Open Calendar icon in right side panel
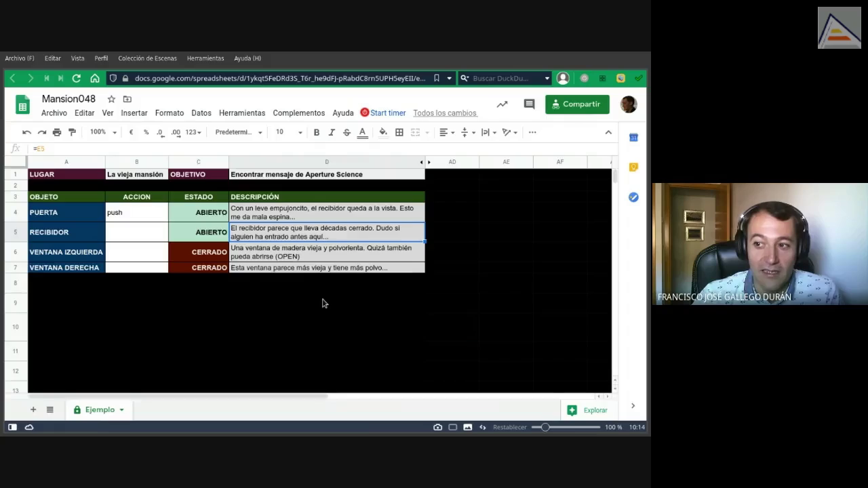Screen dimensions: 868x488 point(633,138)
